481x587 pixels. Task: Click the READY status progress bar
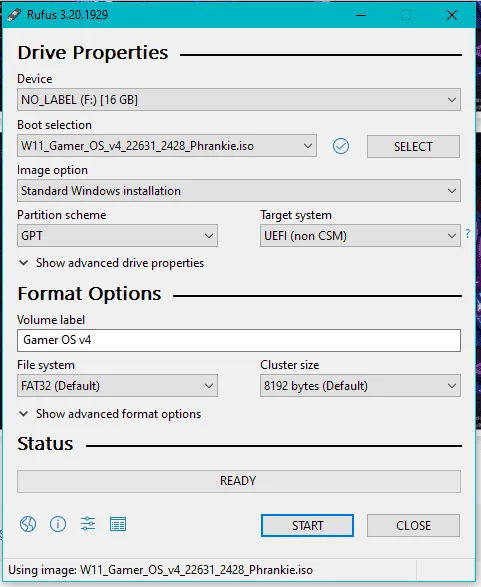click(239, 481)
